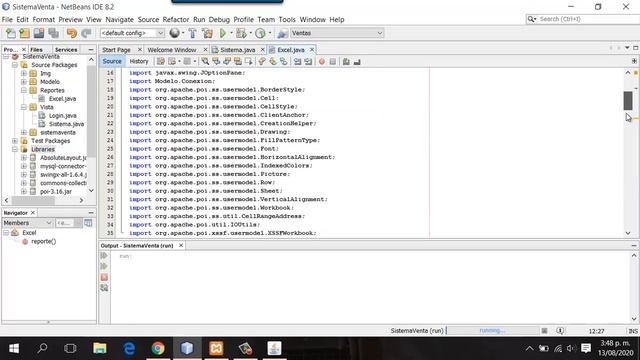The width and height of the screenshot is (640, 360).
Task: Click the New Project toolbar icon
Action: tap(24, 33)
